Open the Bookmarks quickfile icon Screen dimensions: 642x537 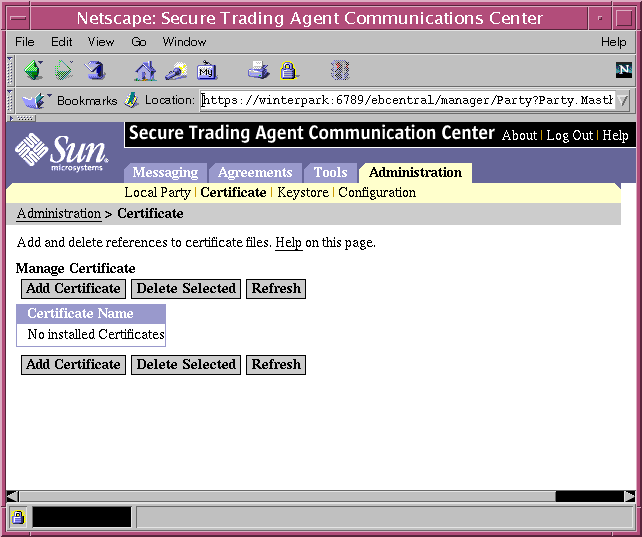pyautogui.click(x=35, y=100)
